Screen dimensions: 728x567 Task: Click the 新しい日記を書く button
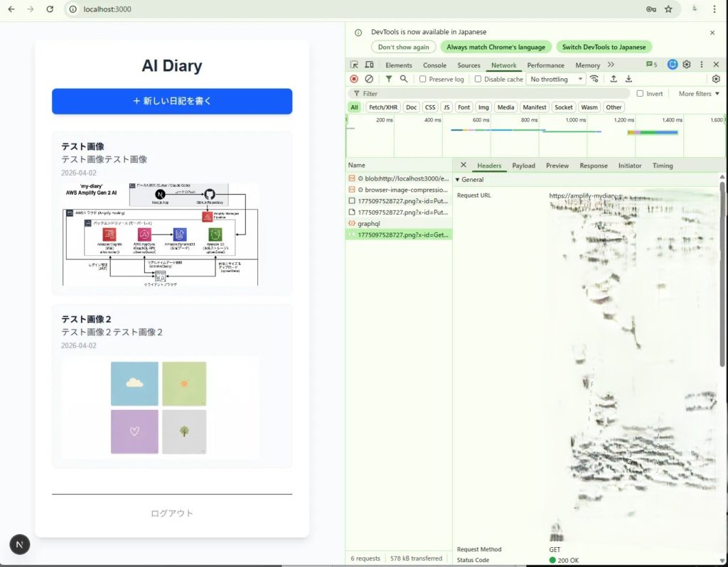point(172,101)
